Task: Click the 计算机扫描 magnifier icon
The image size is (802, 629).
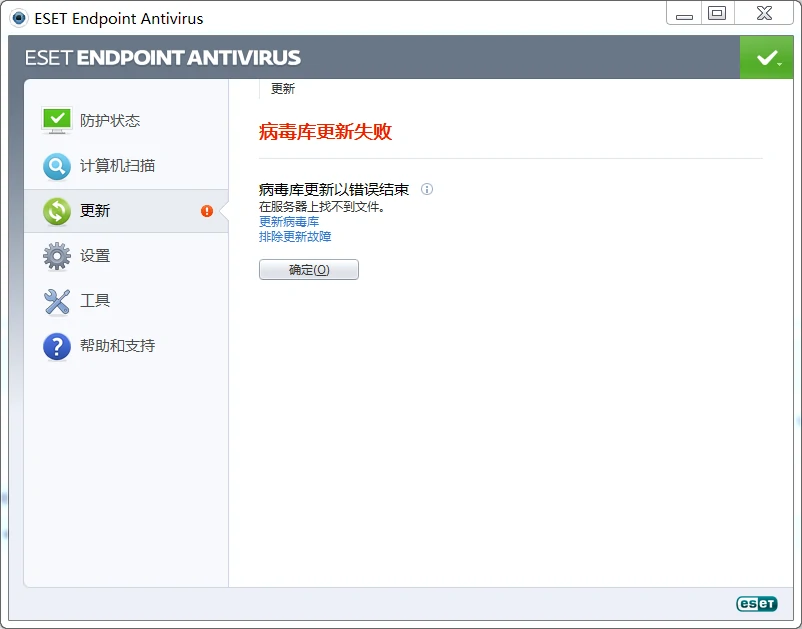Action: (x=57, y=166)
